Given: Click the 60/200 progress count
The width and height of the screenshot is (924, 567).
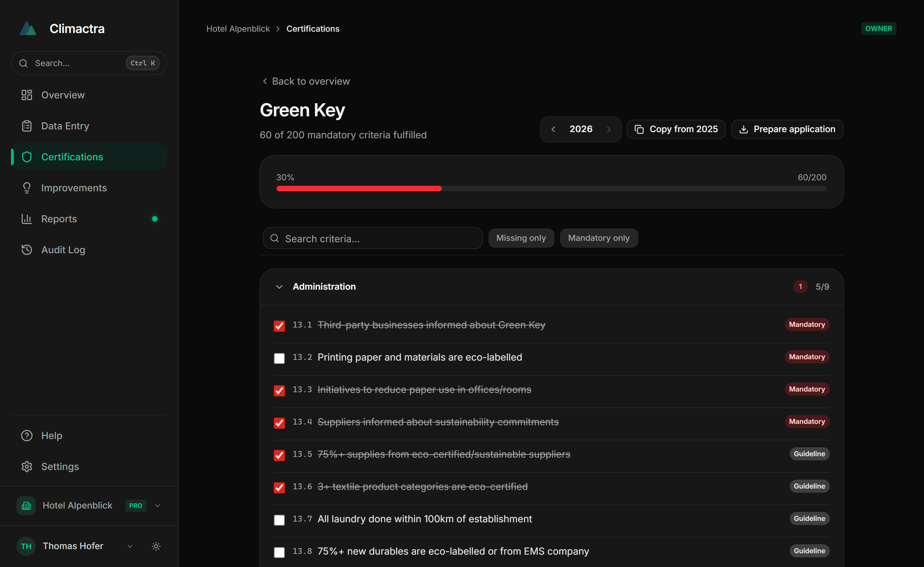Looking at the screenshot, I should (812, 178).
